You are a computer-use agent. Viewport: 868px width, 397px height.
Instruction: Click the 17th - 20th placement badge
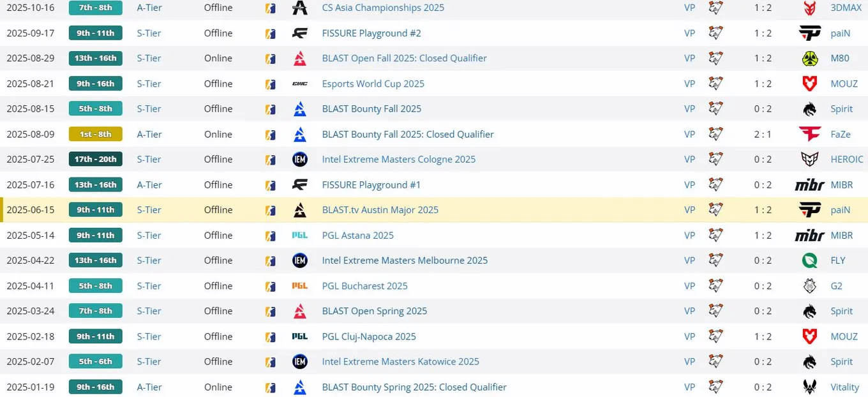click(x=96, y=160)
